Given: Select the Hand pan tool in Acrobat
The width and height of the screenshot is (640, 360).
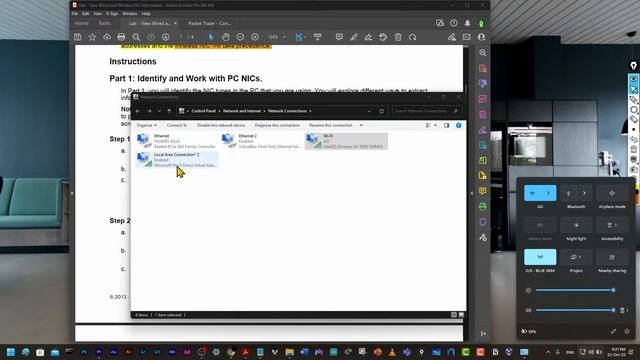Looking at the screenshot, I should [225, 37].
